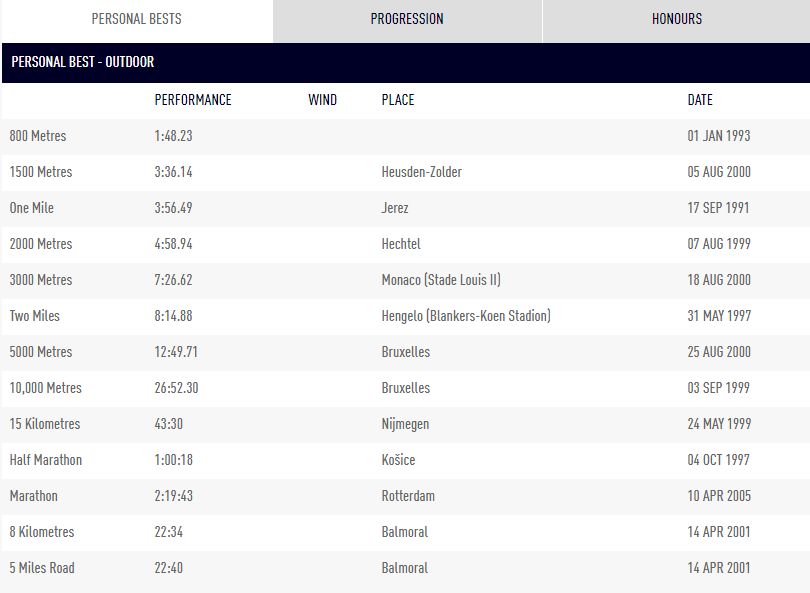Open the Progression tab
Screen dimensions: 810x593
click(406, 19)
